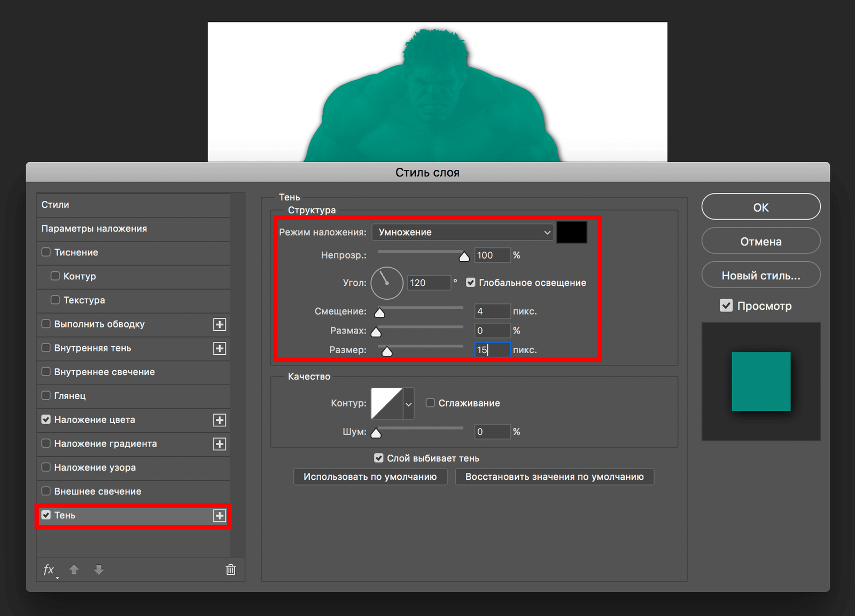855x616 pixels.
Task: Click the trash delete effect icon
Action: click(230, 570)
